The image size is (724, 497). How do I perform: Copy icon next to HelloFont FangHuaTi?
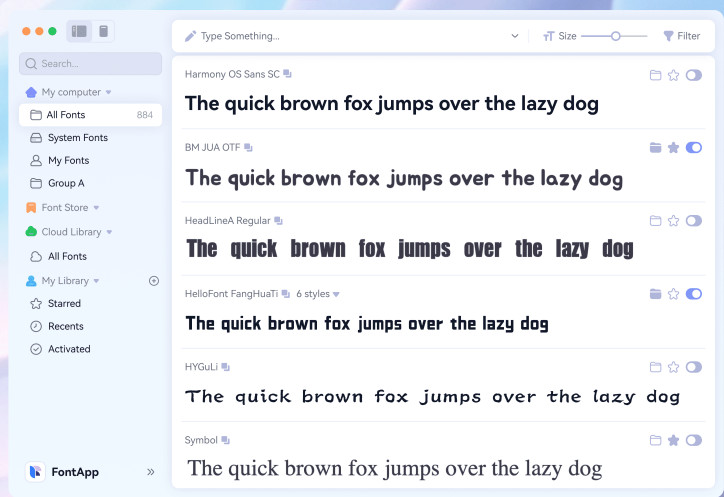286,294
